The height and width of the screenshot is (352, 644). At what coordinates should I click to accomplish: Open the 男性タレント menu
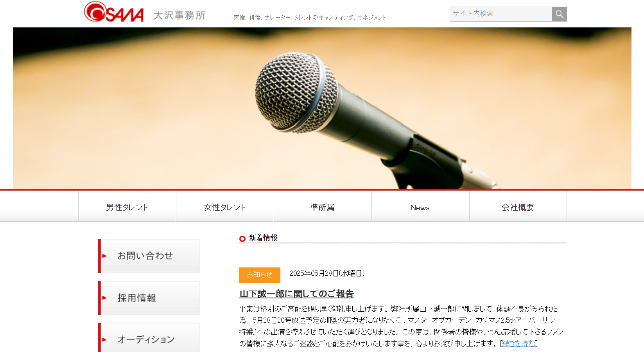click(127, 206)
